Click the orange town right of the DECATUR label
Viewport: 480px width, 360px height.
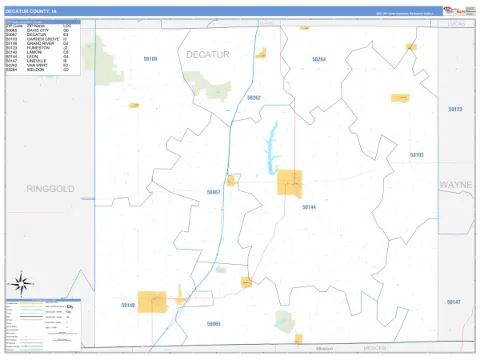[x=262, y=54]
